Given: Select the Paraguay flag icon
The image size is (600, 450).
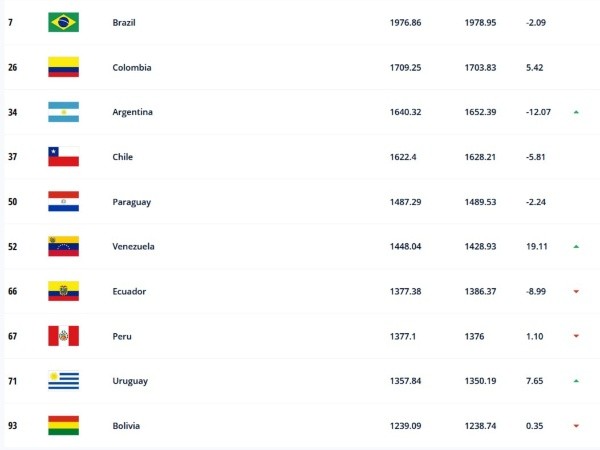Looking at the screenshot, I should pyautogui.click(x=63, y=202).
